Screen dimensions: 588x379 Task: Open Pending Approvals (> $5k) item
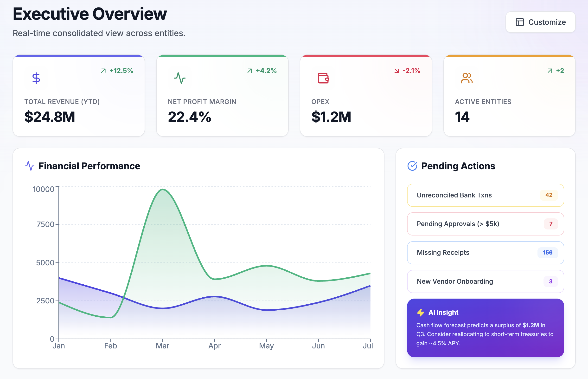[467, 224]
